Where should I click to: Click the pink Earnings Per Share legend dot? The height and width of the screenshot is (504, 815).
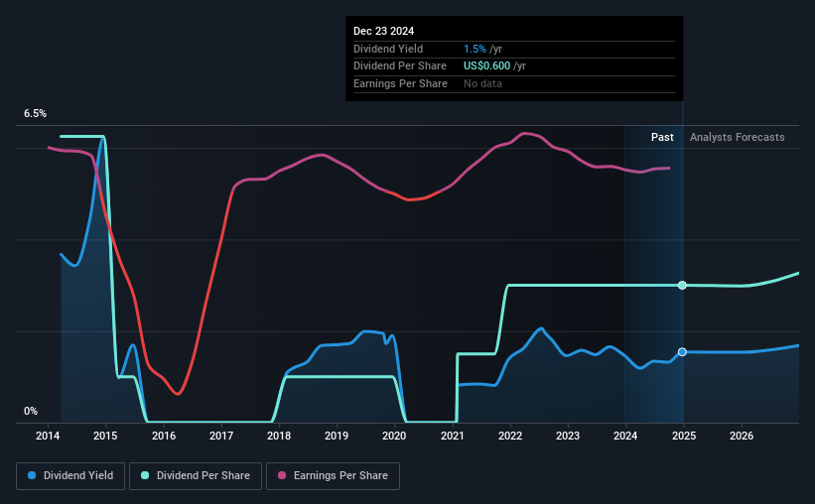282,475
